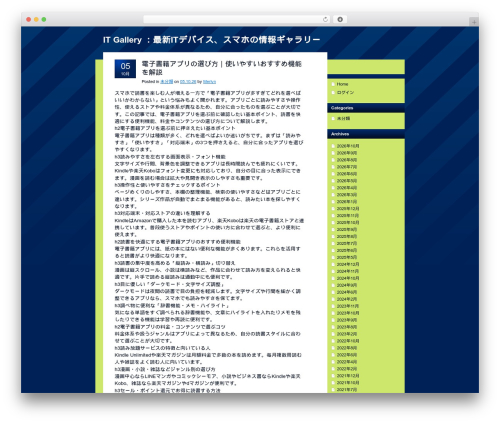Open the 2025年7月 archive
Image resolution: width=500 pixels, height=423 pixels.
point(347,243)
